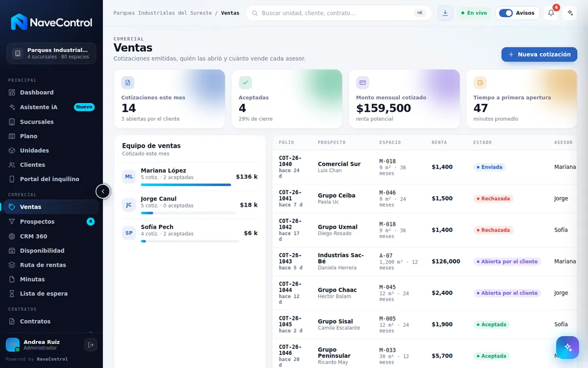Click the Grupo Ceiba prospect name
This screenshot has height=368, width=588.
pos(337,195)
